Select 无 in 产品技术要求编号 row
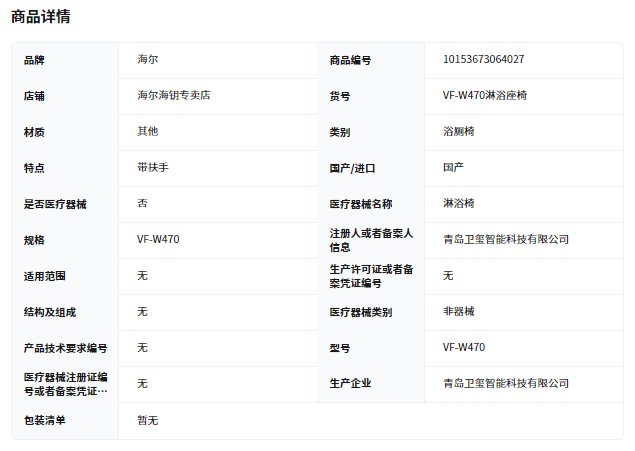This screenshot has height=451, width=635. [142, 348]
